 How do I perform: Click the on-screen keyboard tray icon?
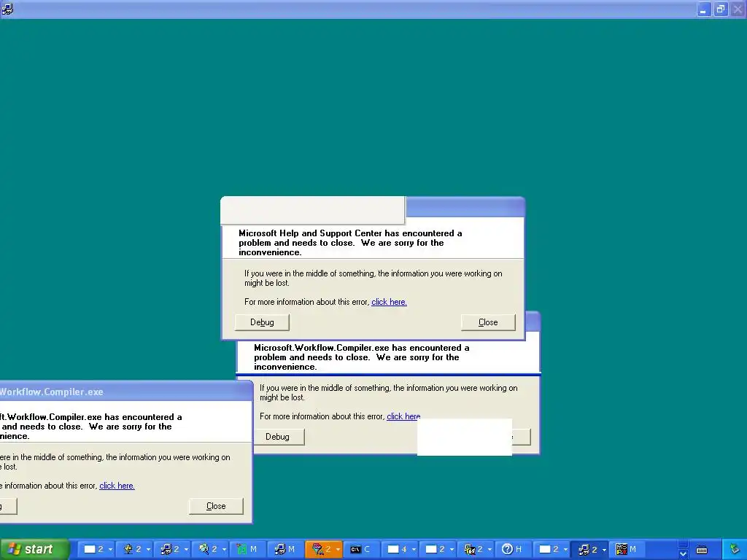(x=702, y=550)
